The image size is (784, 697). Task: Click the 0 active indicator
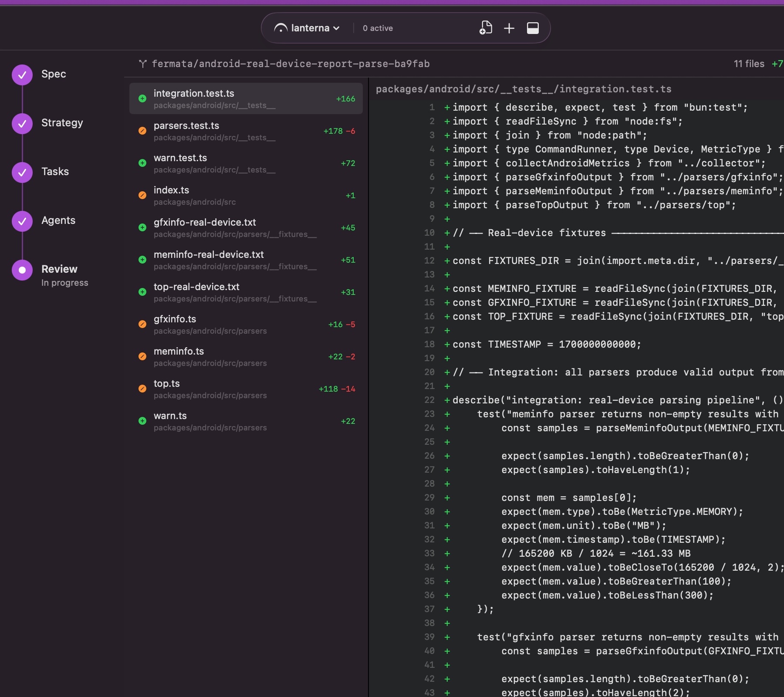pyautogui.click(x=378, y=28)
